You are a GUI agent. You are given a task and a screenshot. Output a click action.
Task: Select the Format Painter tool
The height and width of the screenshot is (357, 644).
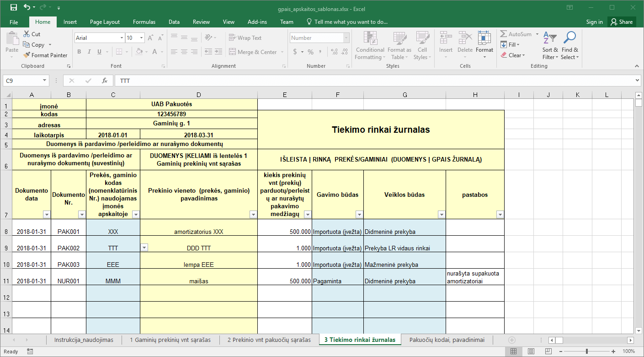[x=45, y=55]
